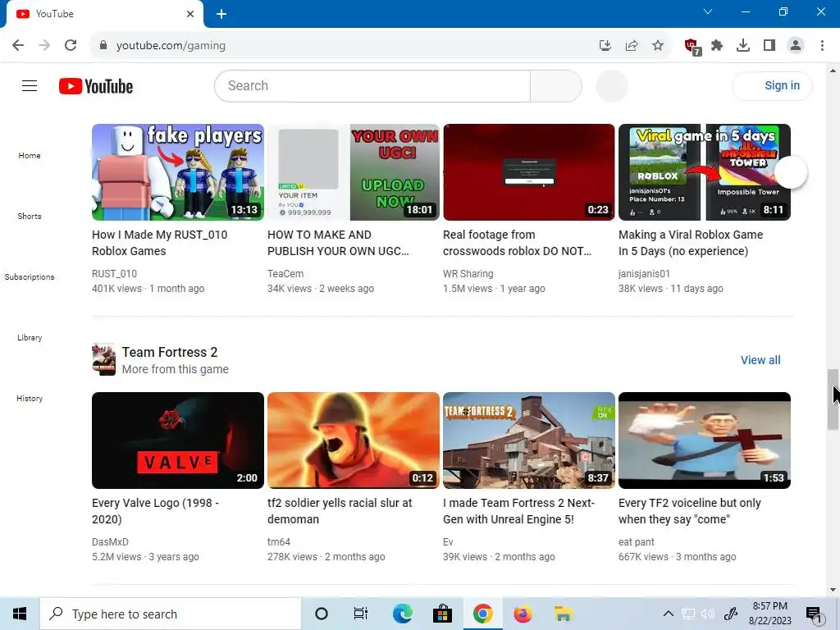
Task: Open the uBlock shield extension icon
Action: point(692,46)
